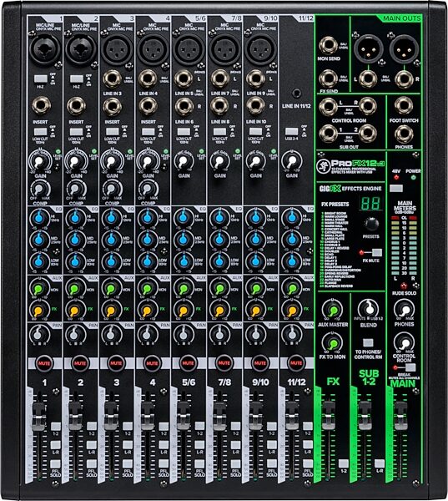
Task: Select the GAIN knob on channel 5/6
Action: pos(184,162)
